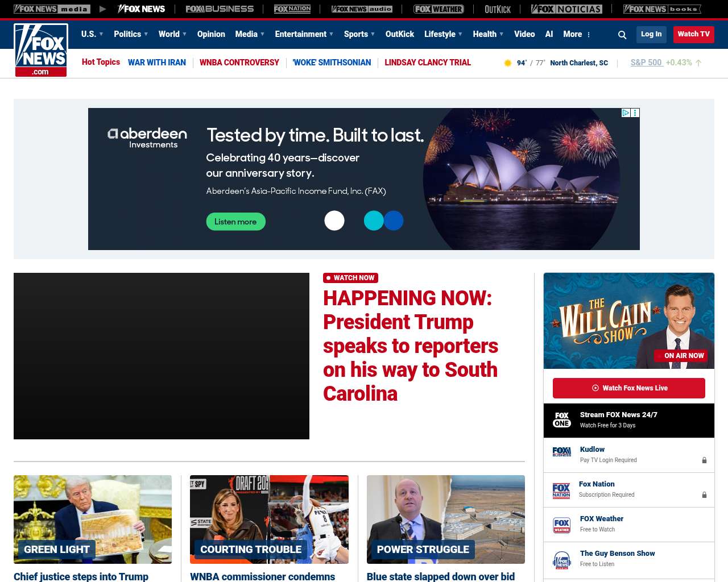
Task: Click the Log In button
Action: (651, 34)
